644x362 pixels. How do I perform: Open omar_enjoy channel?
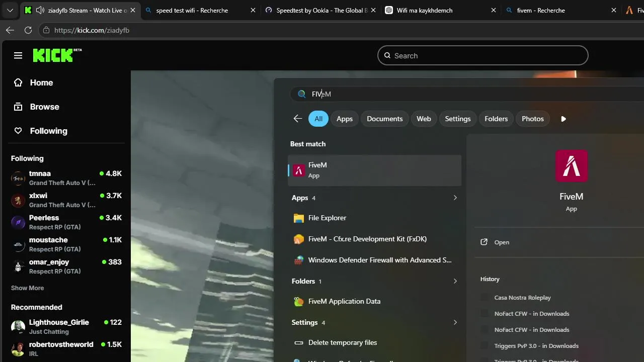coord(66,266)
